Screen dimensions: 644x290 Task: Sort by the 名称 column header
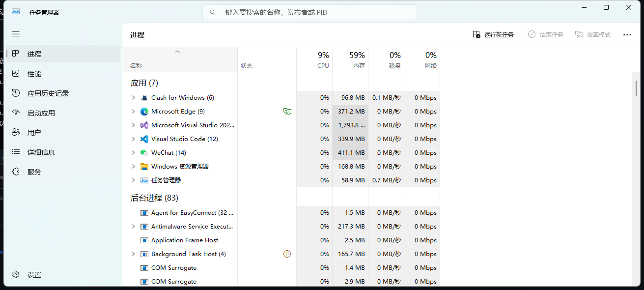coord(180,59)
